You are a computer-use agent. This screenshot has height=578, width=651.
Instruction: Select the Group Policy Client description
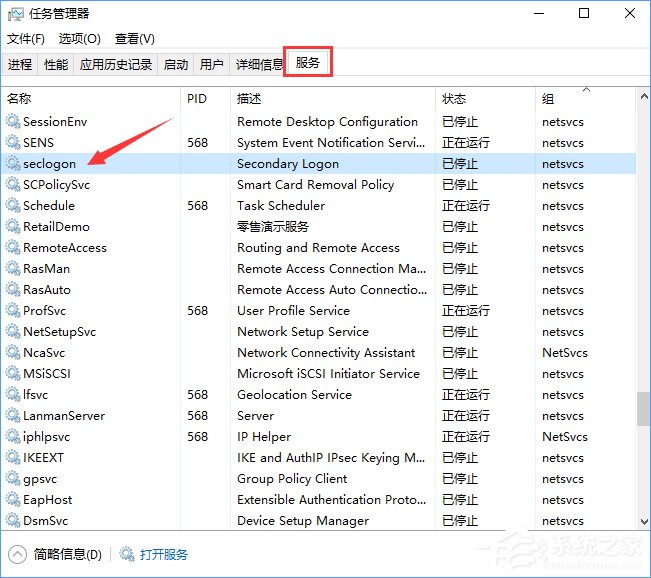[x=292, y=479]
